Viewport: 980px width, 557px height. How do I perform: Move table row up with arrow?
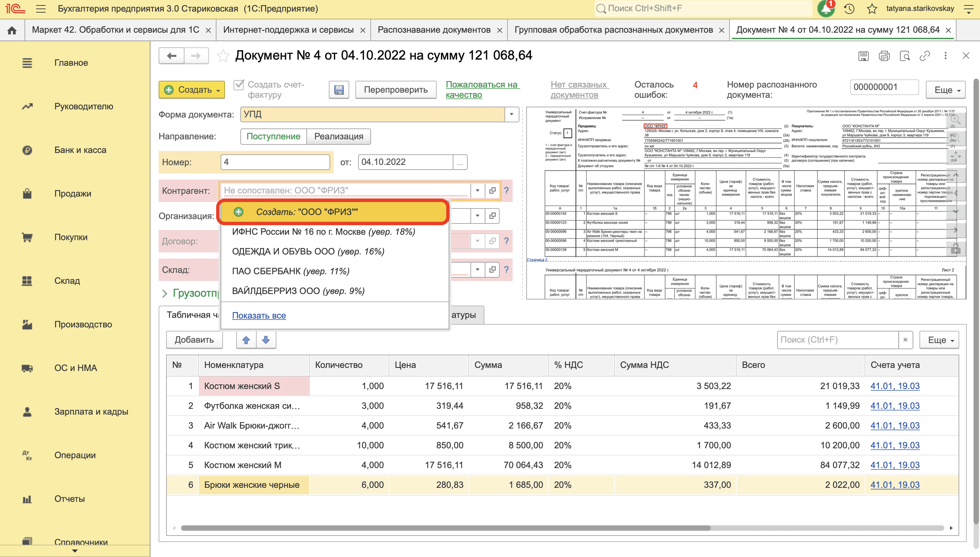click(246, 340)
